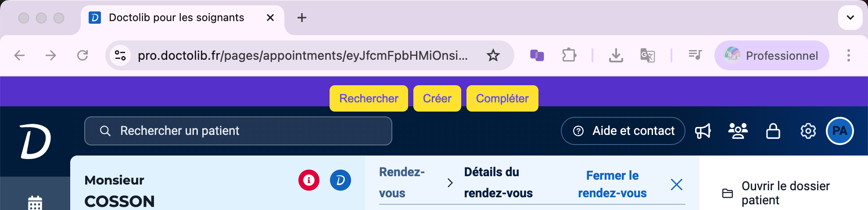Click the Doctolib logo

pos(35,141)
